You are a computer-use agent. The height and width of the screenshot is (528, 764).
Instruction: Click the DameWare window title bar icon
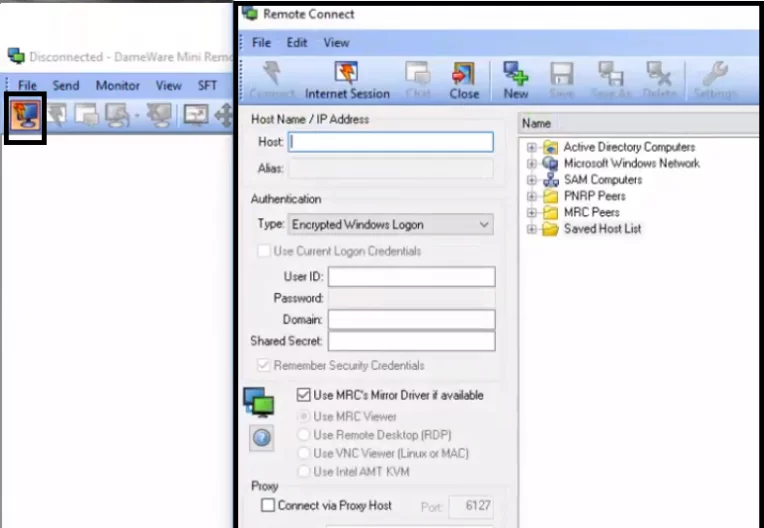(16, 56)
